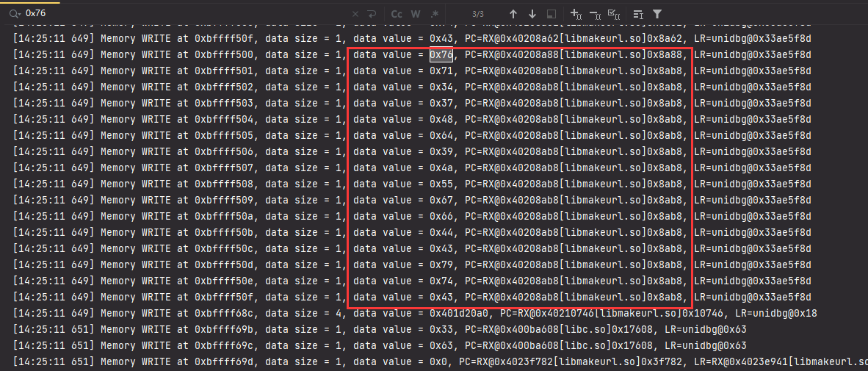
Task: Click address 0xbffff69b in the log
Action: coord(225,329)
